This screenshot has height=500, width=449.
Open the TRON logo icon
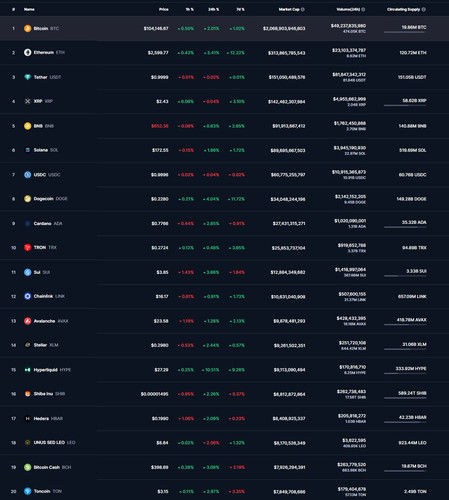pyautogui.click(x=28, y=247)
